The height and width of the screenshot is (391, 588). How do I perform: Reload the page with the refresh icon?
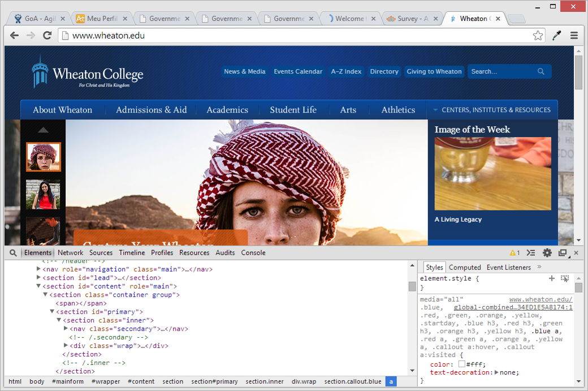47,35
